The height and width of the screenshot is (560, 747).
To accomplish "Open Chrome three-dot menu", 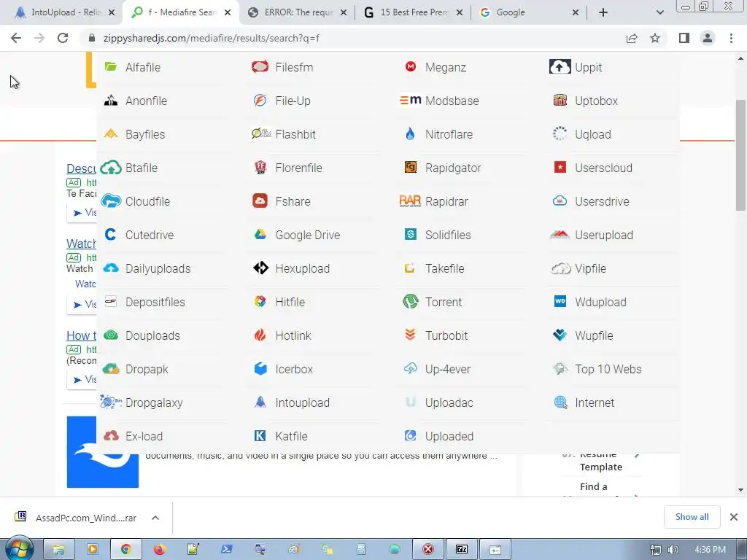I will (x=731, y=38).
